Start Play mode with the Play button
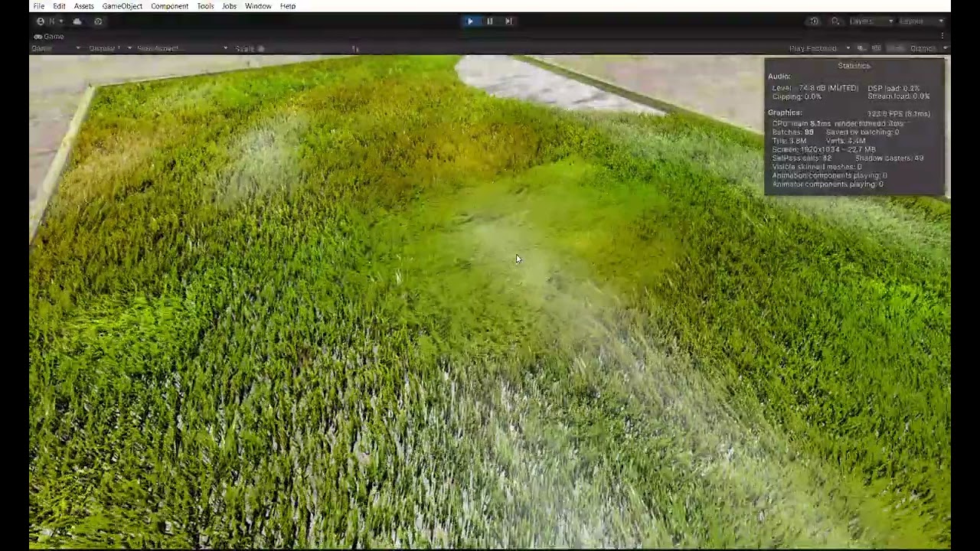 click(470, 21)
